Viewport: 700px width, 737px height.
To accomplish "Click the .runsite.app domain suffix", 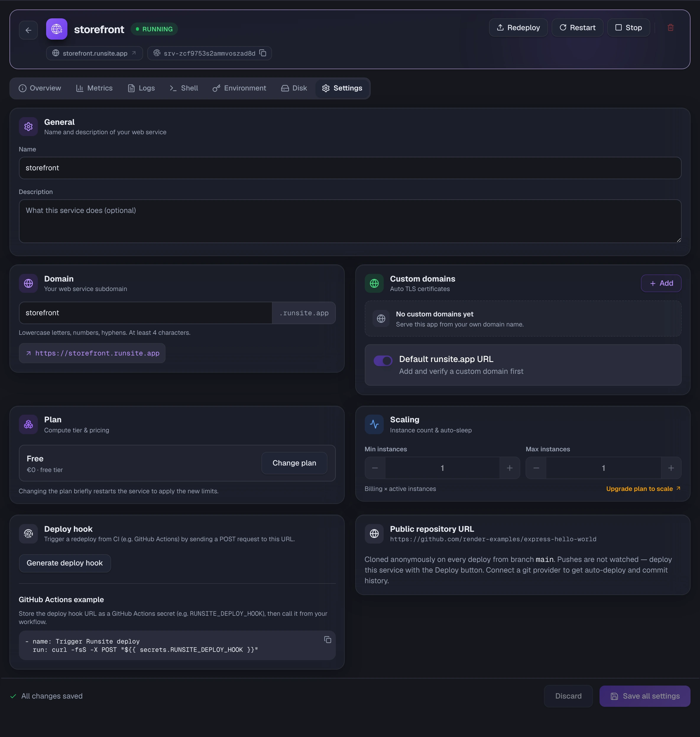I will 304,313.
